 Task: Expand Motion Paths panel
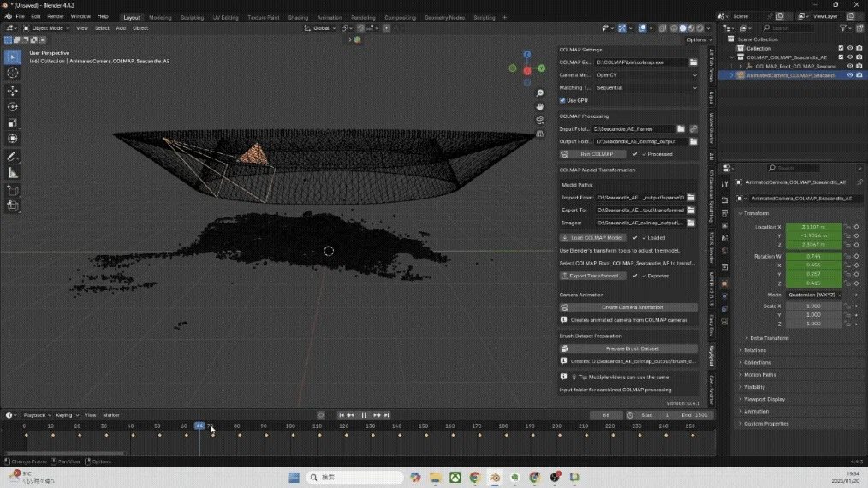759,375
